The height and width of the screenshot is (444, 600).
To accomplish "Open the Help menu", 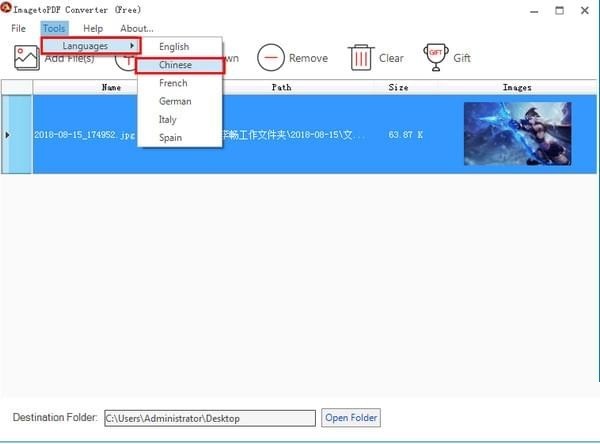I will [93, 28].
